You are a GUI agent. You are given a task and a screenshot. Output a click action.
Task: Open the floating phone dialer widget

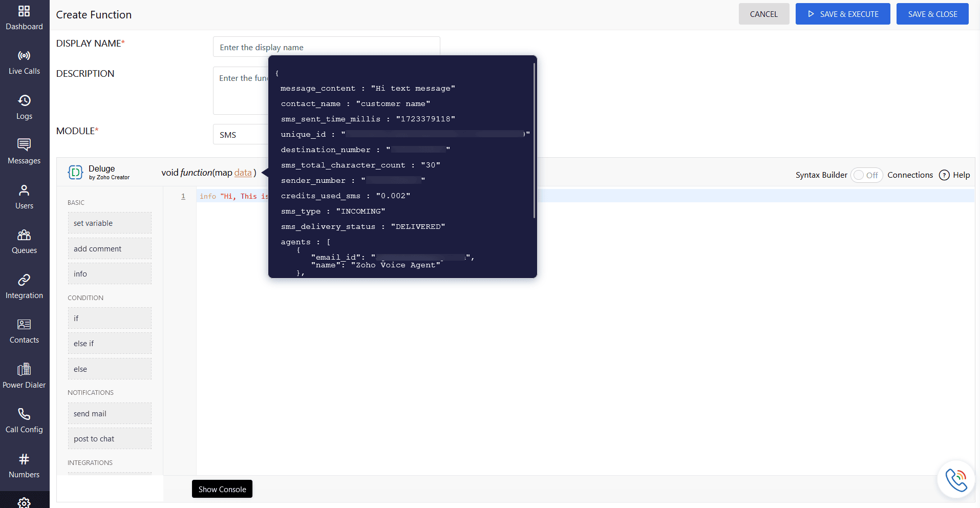click(956, 480)
